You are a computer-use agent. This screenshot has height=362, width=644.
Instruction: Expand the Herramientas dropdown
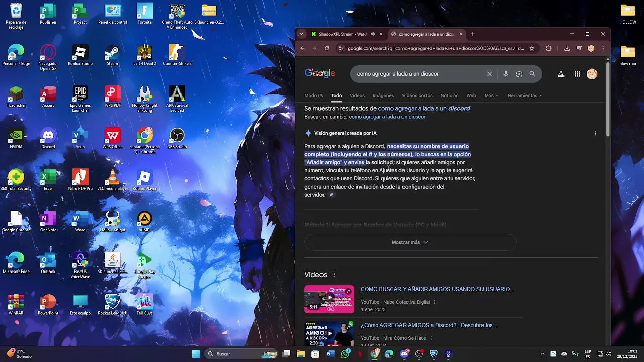[x=525, y=95]
